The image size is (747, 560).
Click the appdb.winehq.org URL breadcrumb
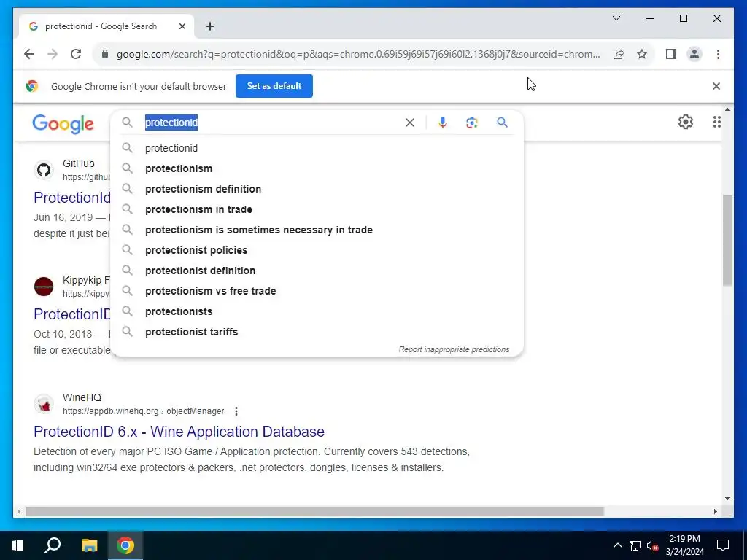pos(144,411)
